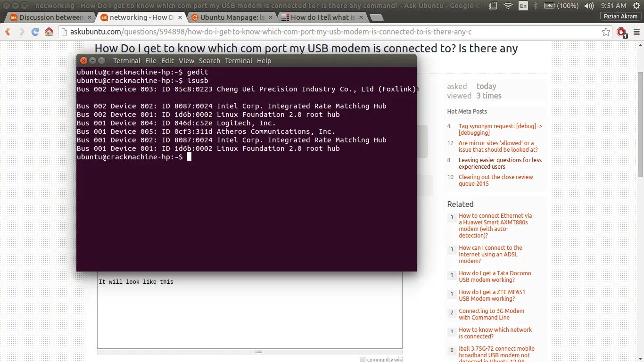
Task: Bookmark this page with the star icon
Action: tap(606, 32)
